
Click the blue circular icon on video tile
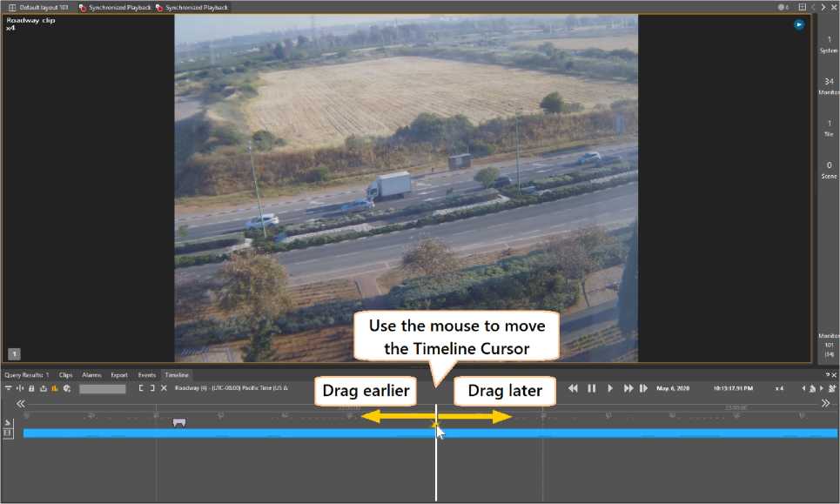pos(798,25)
